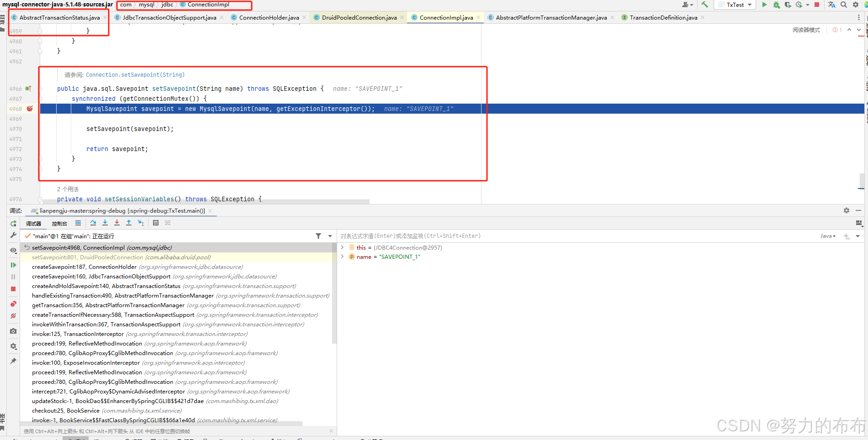Toggle watches view with eye icon

click(13, 250)
